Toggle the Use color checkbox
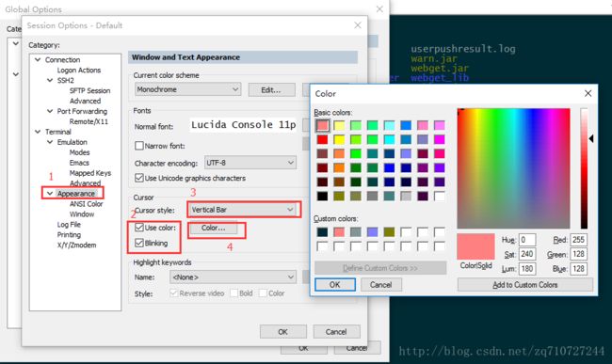This screenshot has height=364, width=612. [139, 228]
